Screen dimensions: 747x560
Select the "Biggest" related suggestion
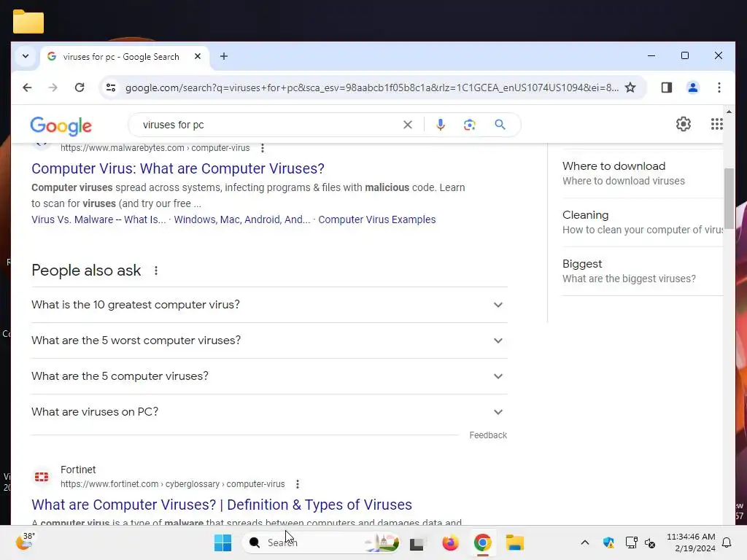[x=642, y=271]
